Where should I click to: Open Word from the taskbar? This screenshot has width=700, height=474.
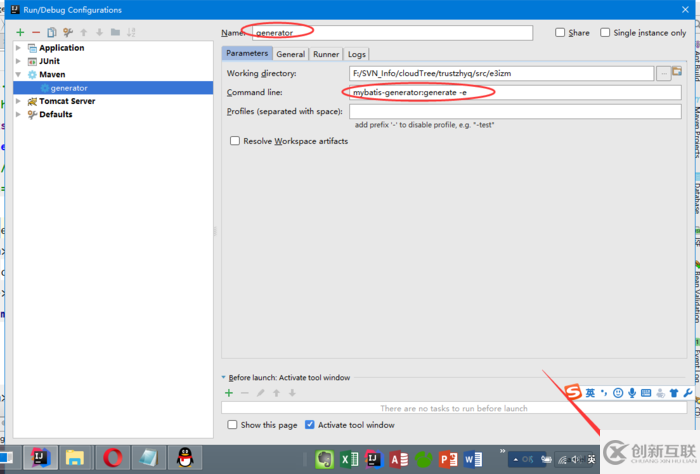click(472, 459)
